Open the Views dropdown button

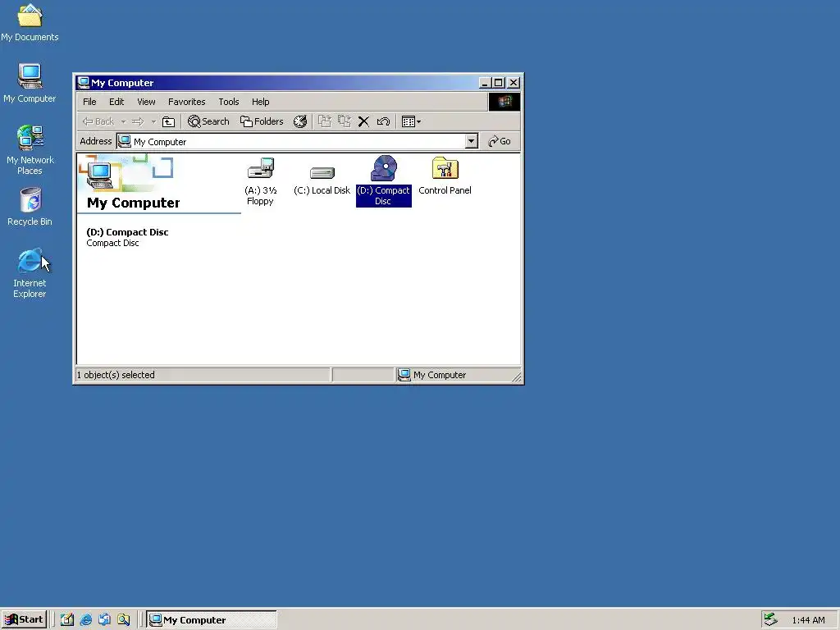coord(412,121)
